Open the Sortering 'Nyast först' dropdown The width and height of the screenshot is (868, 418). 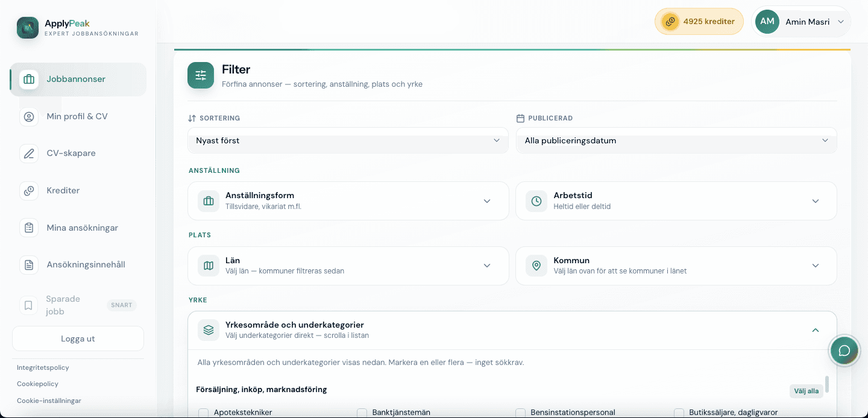click(x=348, y=140)
